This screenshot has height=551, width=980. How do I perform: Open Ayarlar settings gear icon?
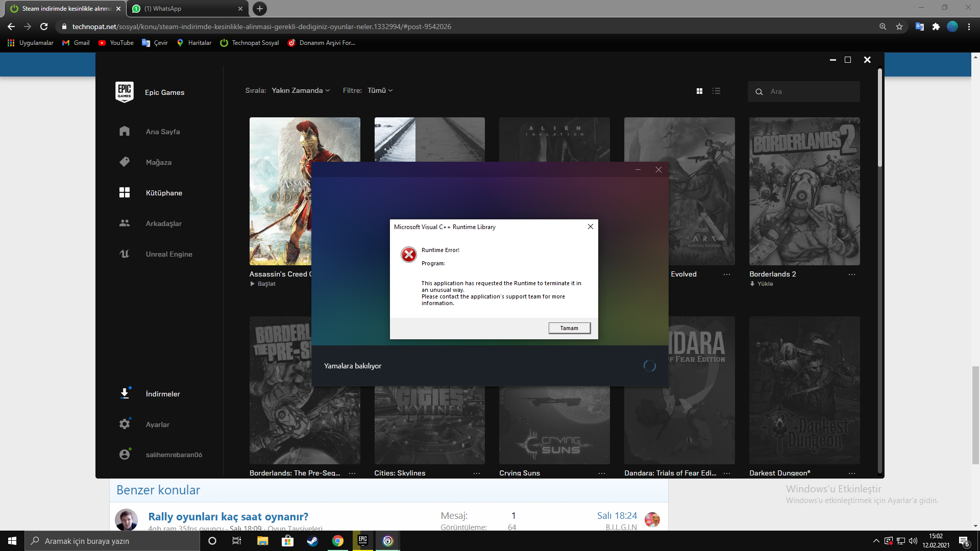coord(125,424)
